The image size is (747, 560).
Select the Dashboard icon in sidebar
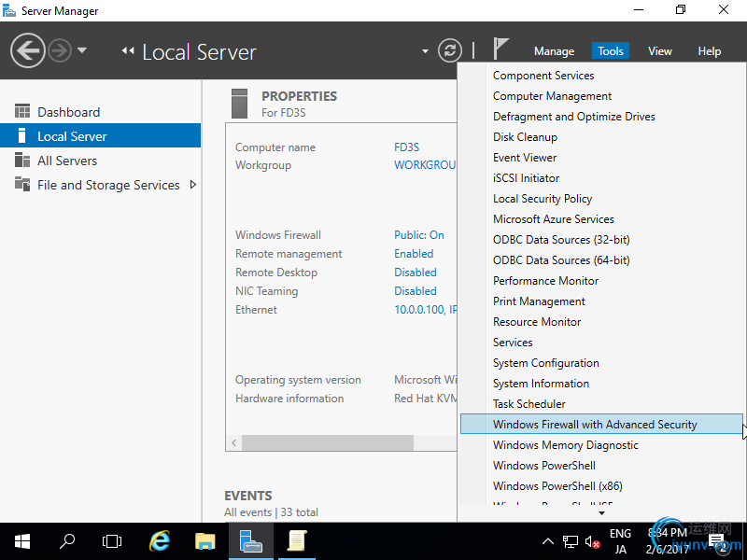click(x=21, y=111)
